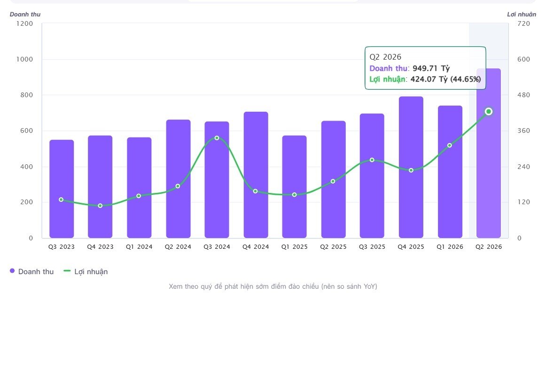Click the '424.07 Tỷ (44.65%)' tooltip profit value
This screenshot has height=392, width=546.
click(446, 79)
